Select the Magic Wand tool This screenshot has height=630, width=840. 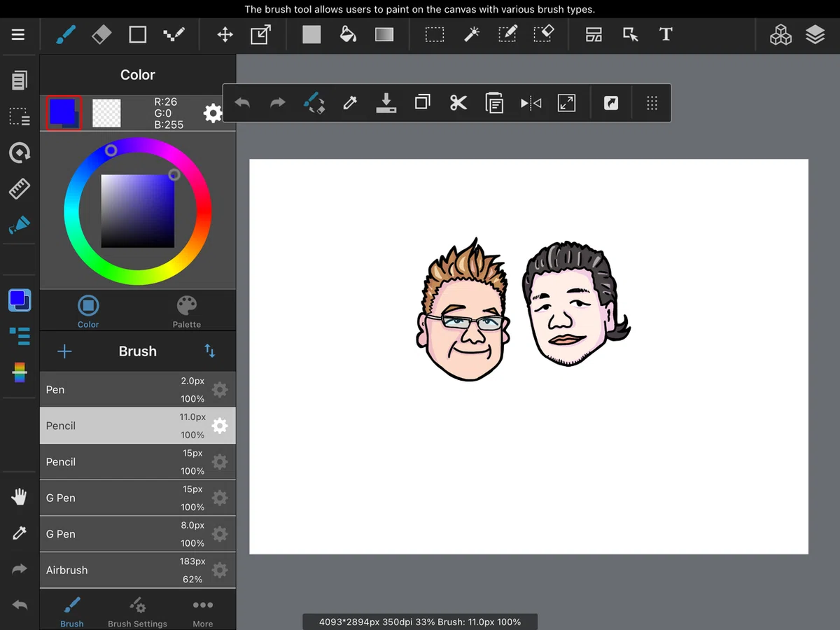[x=471, y=34]
